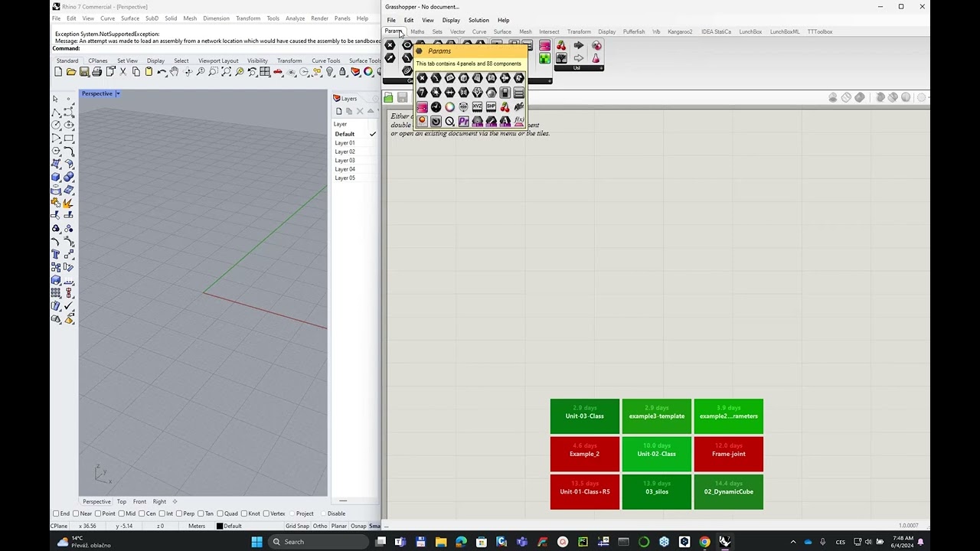Open the weather widget showing 14°C
Viewport: 980px width, 551px height.
coord(84,542)
